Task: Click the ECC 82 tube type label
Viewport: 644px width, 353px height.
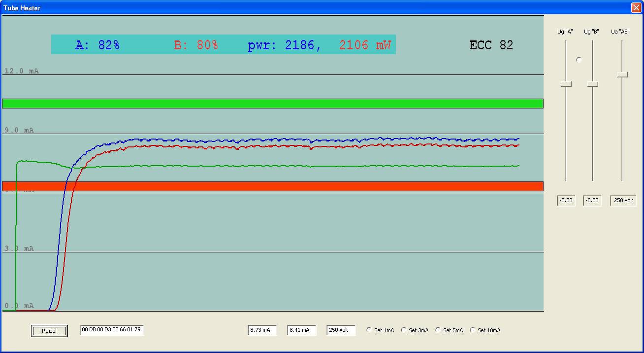Action: pyautogui.click(x=491, y=45)
